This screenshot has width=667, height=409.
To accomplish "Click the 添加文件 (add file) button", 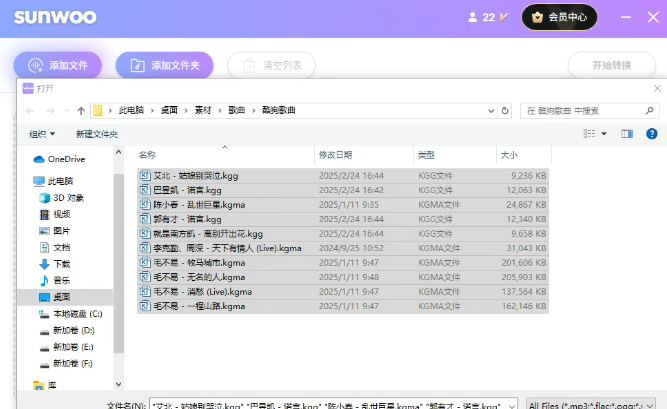I will (x=58, y=65).
